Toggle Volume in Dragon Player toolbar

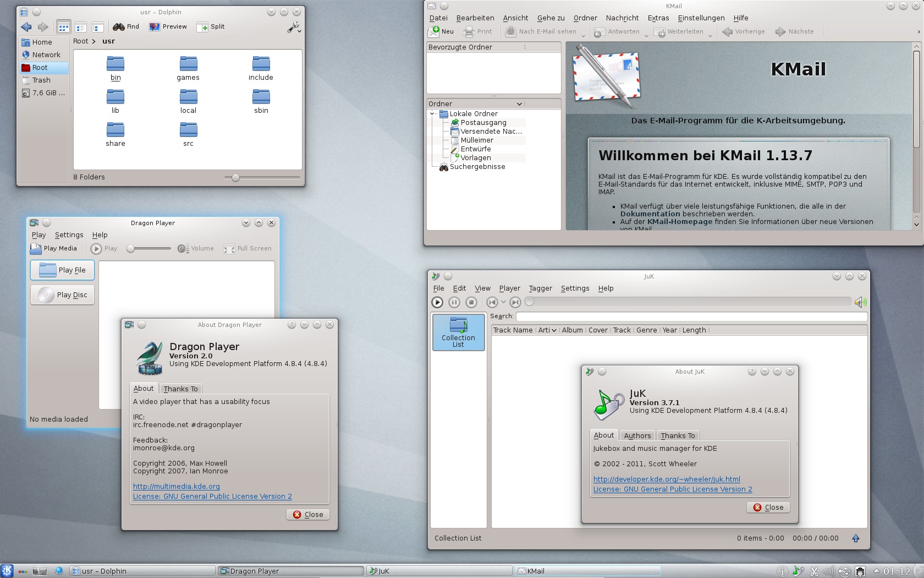pos(195,249)
